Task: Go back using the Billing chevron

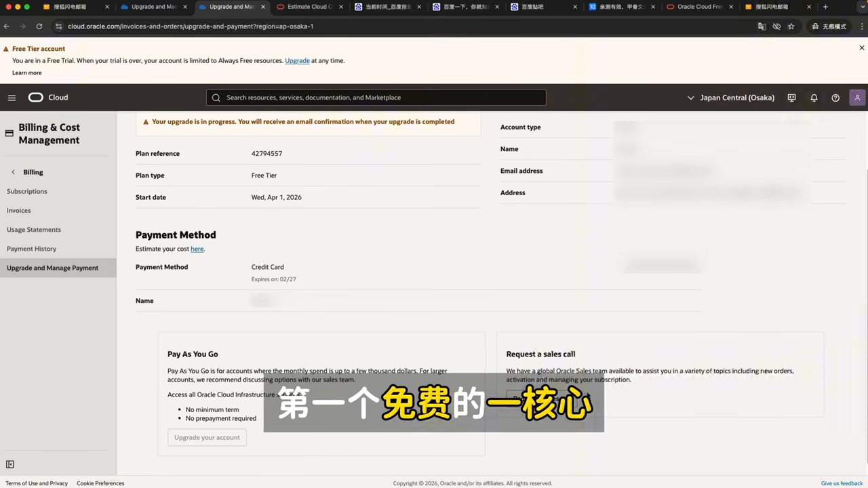Action: coord(13,172)
